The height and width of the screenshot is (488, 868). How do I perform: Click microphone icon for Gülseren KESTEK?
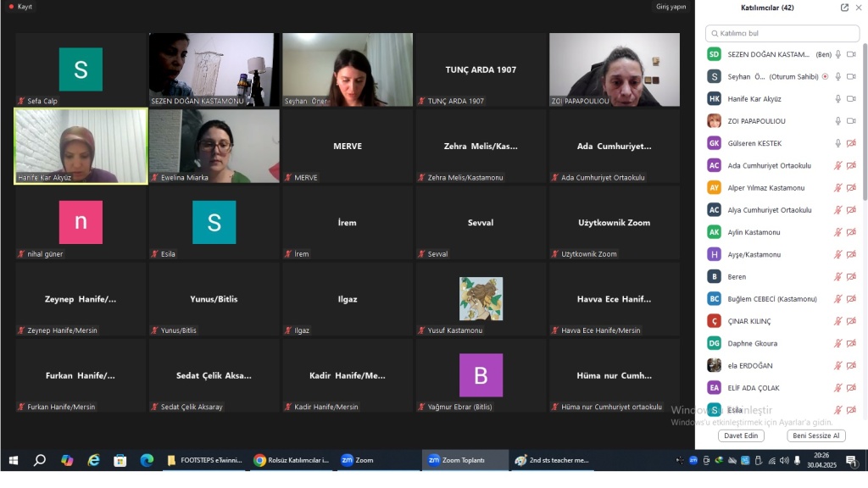click(838, 143)
